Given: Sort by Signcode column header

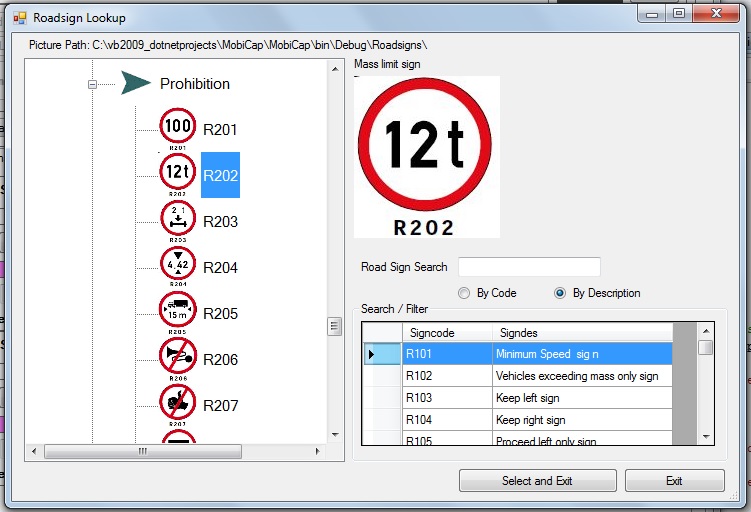Looking at the screenshot, I should pyautogui.click(x=447, y=332).
